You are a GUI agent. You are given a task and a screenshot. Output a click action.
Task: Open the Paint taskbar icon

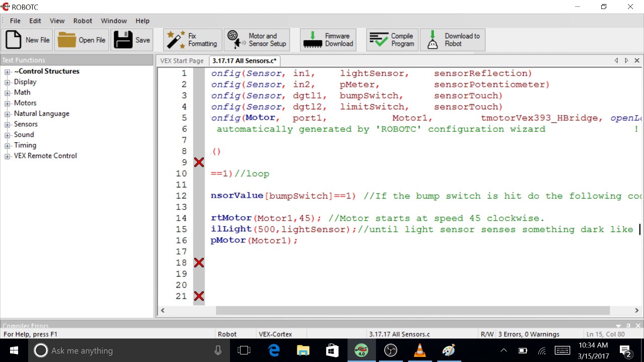click(x=448, y=350)
